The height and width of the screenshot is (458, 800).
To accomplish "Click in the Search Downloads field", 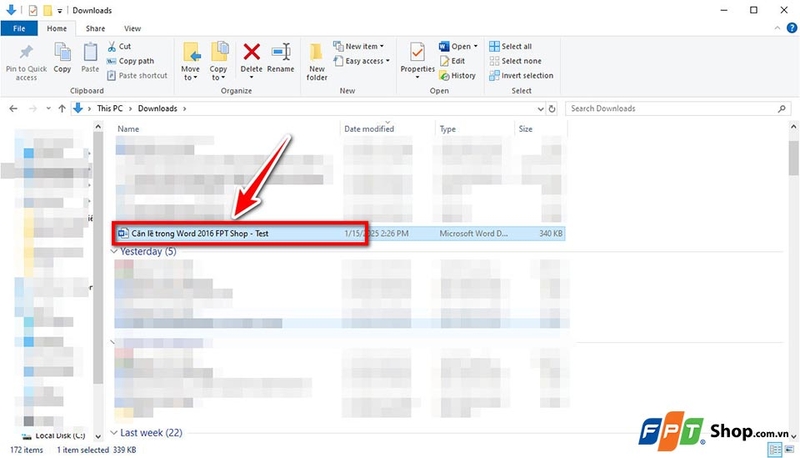I will [678, 109].
